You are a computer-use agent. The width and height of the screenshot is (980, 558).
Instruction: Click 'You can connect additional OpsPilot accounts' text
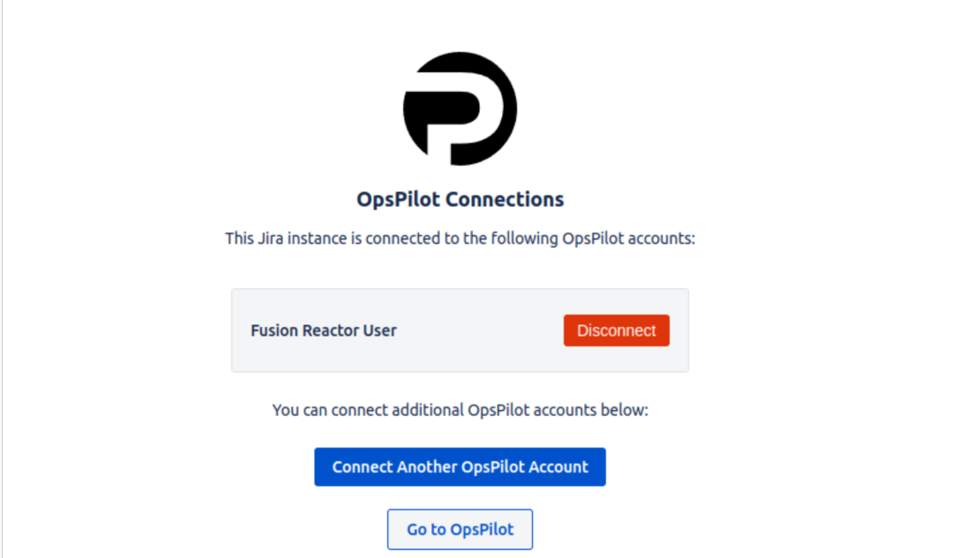460,411
